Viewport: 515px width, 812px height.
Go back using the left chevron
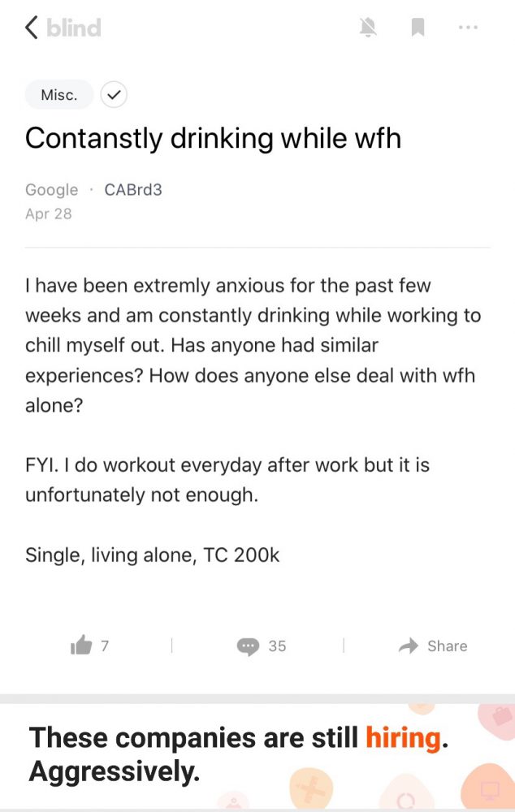[32, 28]
